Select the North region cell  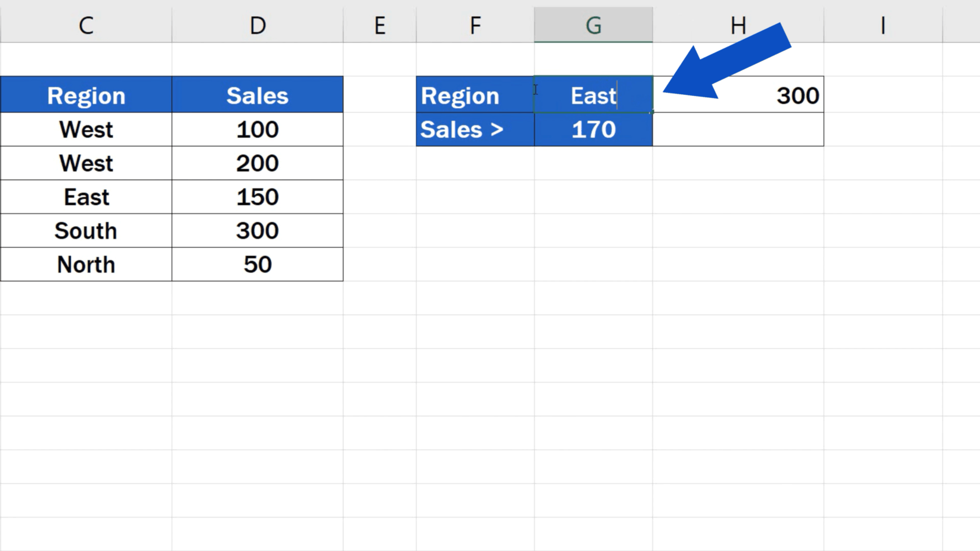(86, 264)
